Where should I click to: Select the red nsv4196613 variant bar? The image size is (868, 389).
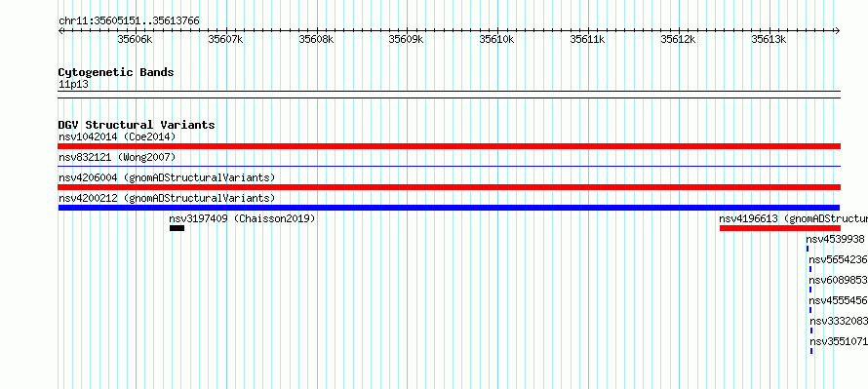(780, 228)
